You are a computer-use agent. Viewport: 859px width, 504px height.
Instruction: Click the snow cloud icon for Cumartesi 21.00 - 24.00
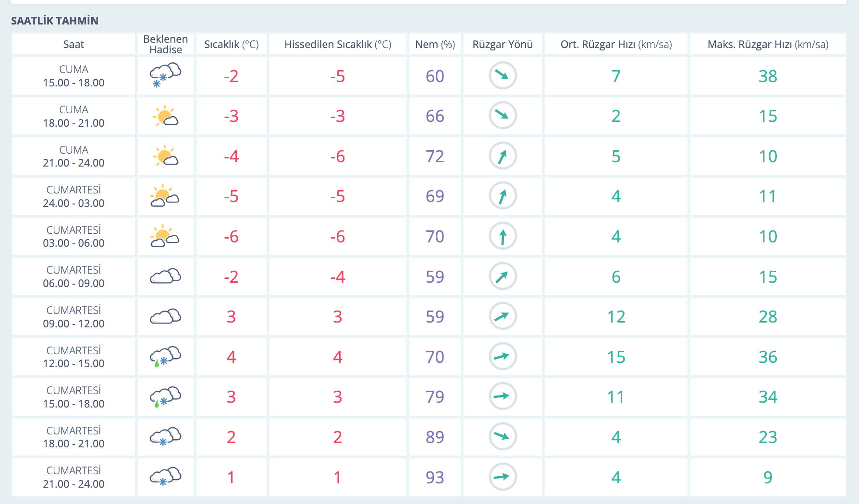pos(165,477)
